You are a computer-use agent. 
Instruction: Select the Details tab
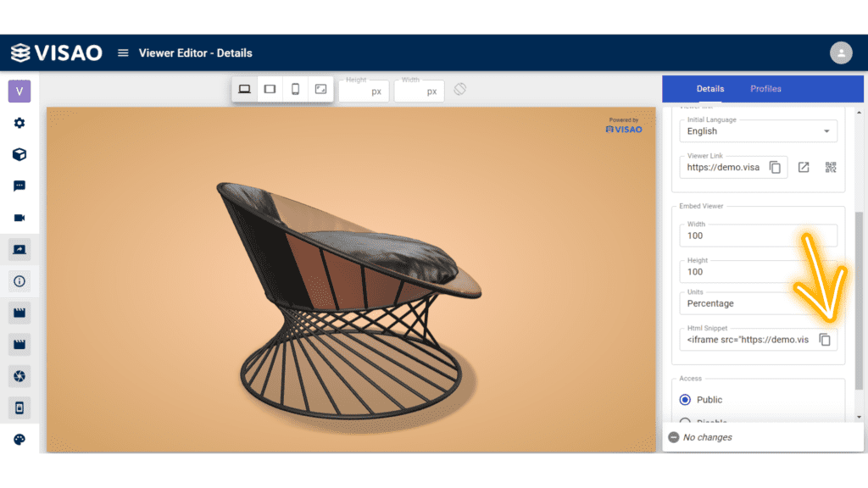pos(710,88)
